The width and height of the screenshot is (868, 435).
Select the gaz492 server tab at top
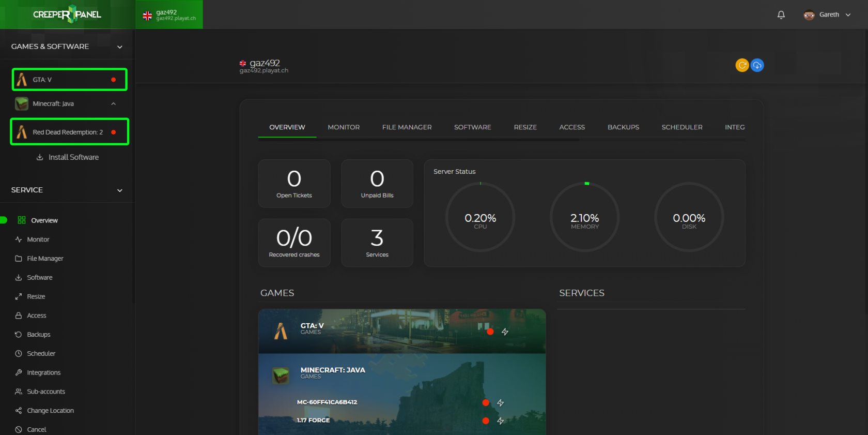169,14
